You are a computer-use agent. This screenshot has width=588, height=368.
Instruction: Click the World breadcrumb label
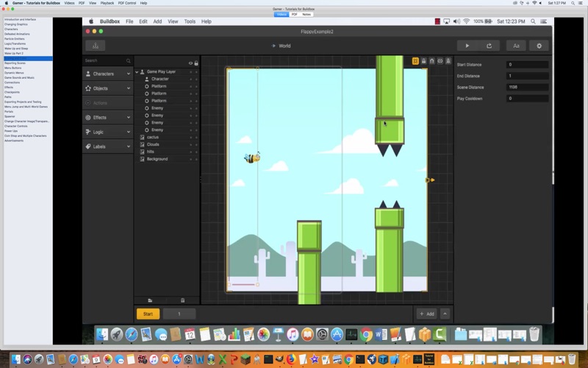pos(284,46)
